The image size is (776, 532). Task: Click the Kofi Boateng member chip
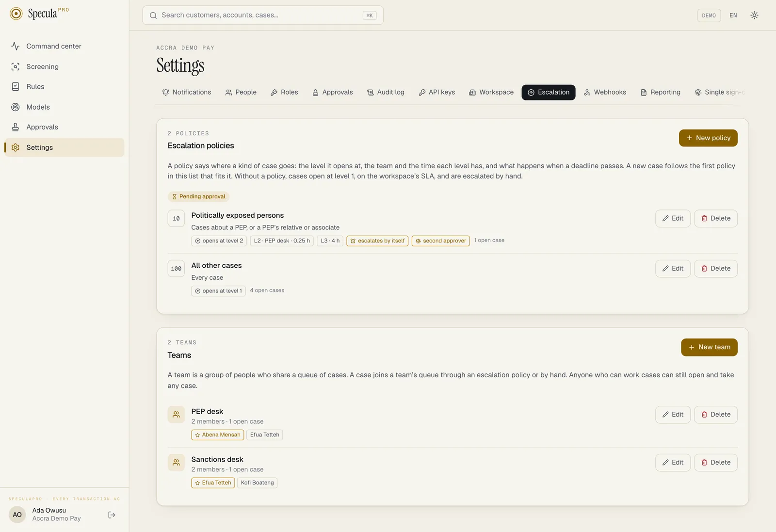click(257, 483)
